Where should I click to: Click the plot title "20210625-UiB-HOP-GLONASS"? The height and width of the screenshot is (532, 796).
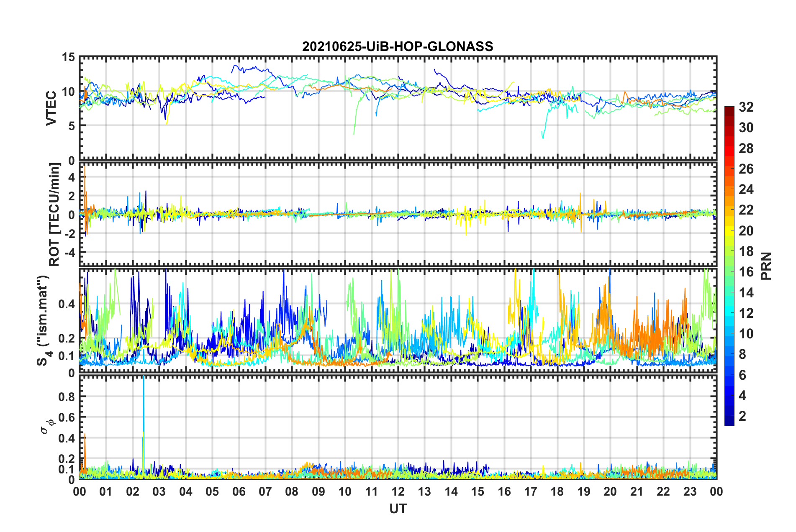click(x=398, y=46)
